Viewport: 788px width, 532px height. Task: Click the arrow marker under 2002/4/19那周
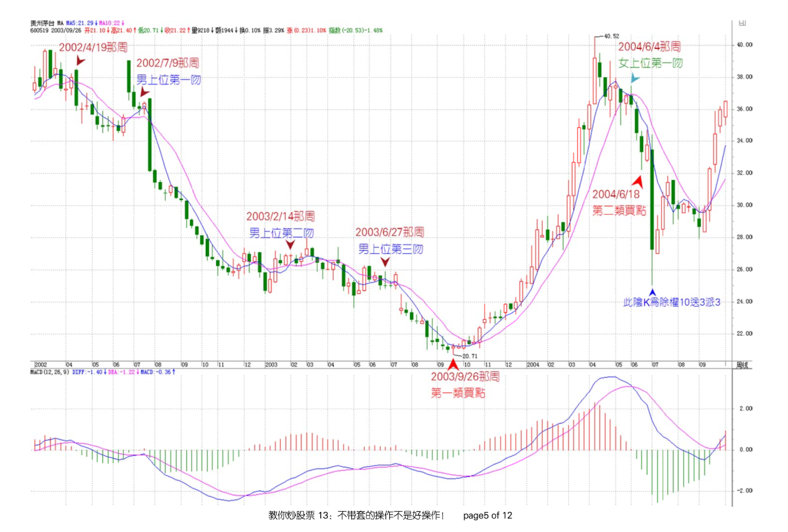point(81,61)
